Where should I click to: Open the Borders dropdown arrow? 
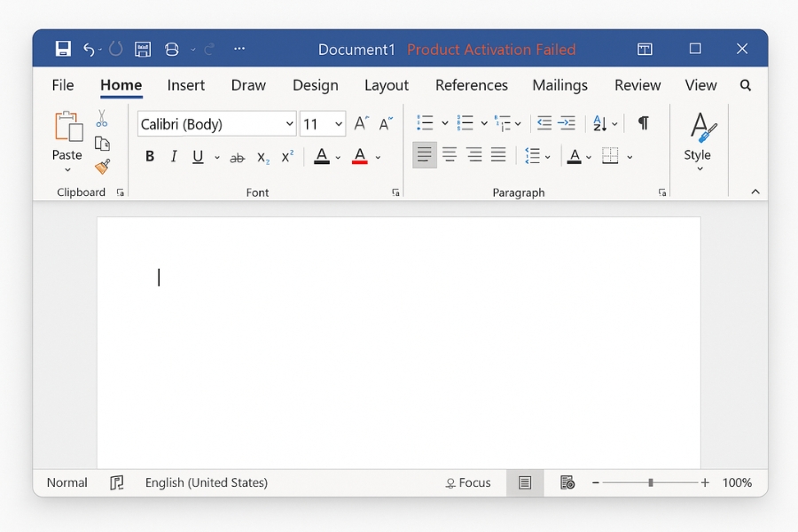(630, 157)
